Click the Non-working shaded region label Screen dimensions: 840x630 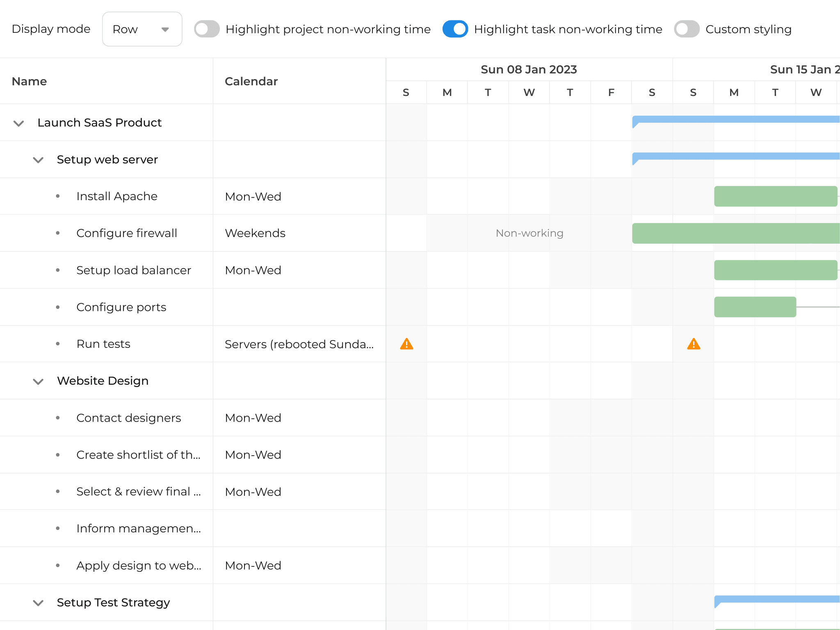[x=529, y=233]
